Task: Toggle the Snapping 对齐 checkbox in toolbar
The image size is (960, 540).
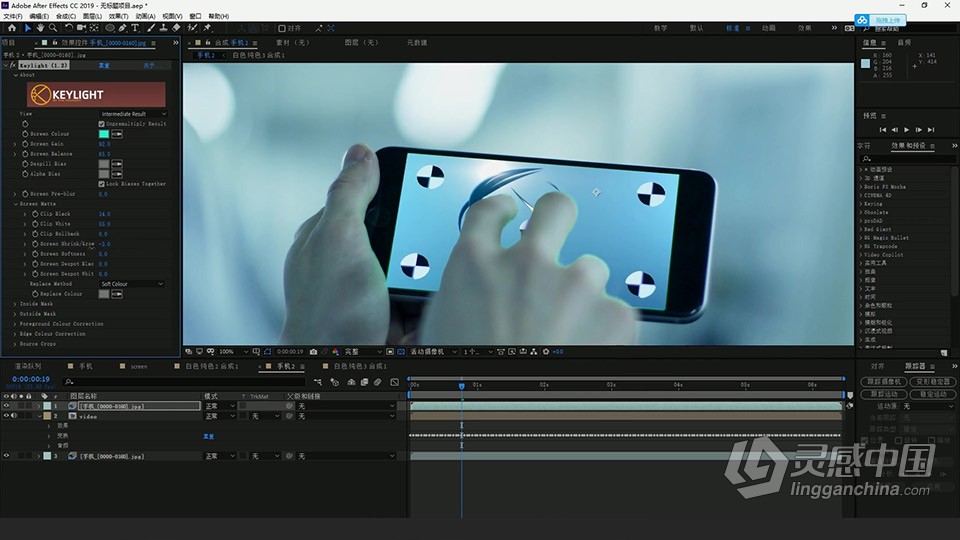Action: point(282,28)
